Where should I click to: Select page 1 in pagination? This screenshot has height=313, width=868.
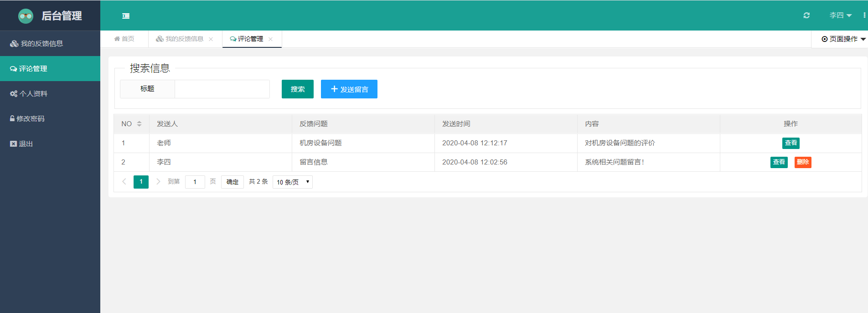point(141,182)
